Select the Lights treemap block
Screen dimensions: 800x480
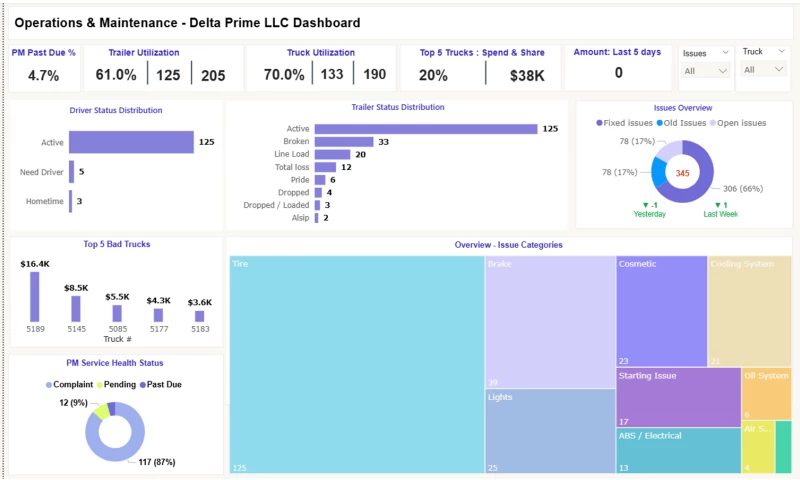[550, 432]
